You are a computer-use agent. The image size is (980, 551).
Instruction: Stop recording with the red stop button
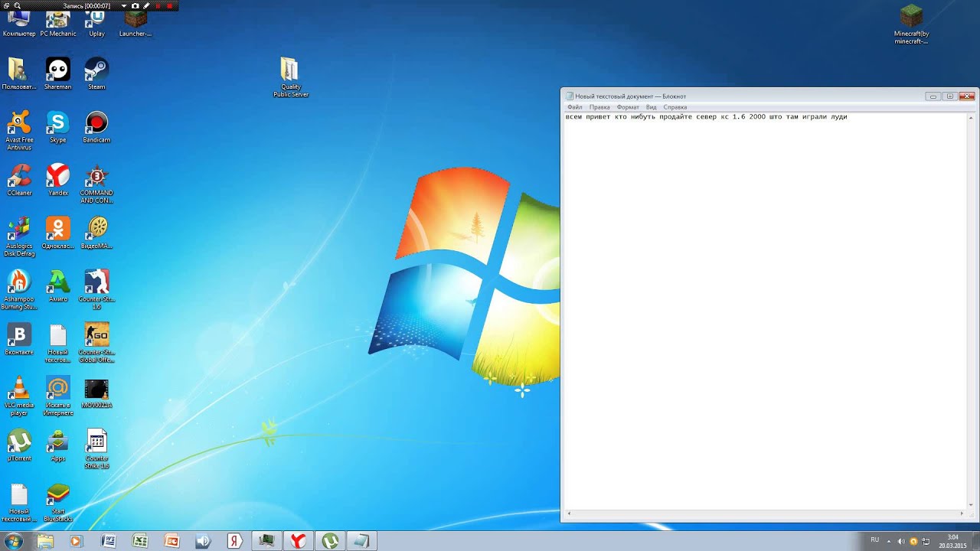[170, 5]
